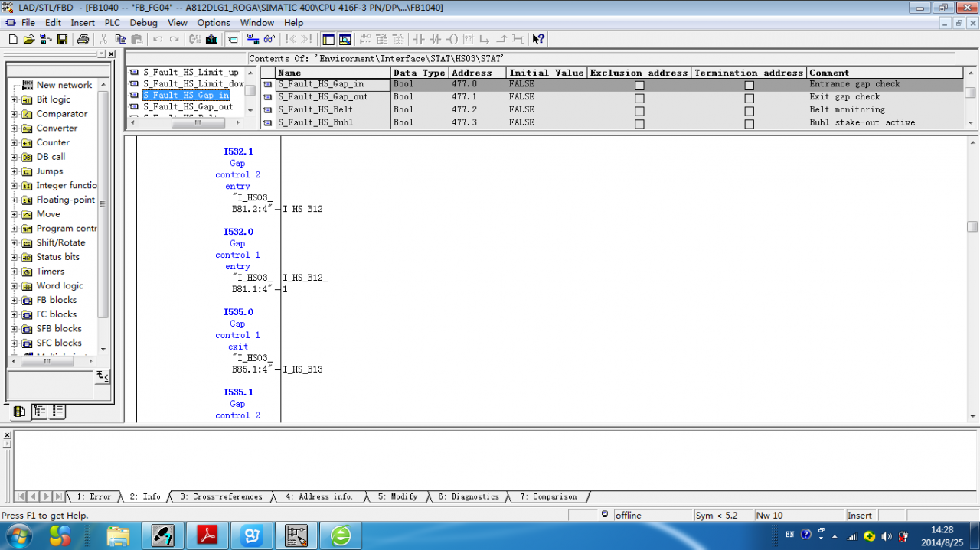Screen dimensions: 980x550
Task: Click the Monitor eyeglasses icon
Action: (269, 39)
